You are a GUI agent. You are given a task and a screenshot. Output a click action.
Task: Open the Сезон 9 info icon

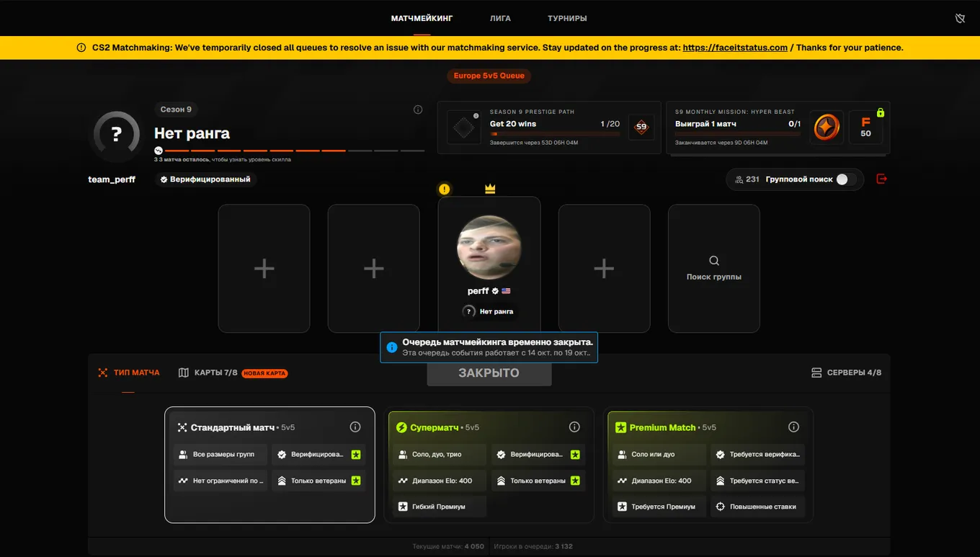[418, 110]
